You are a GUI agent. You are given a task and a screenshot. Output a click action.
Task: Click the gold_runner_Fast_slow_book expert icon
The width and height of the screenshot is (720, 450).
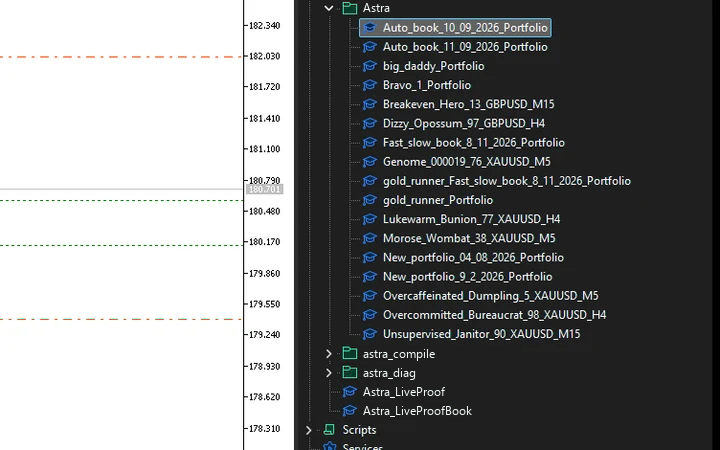pos(370,181)
